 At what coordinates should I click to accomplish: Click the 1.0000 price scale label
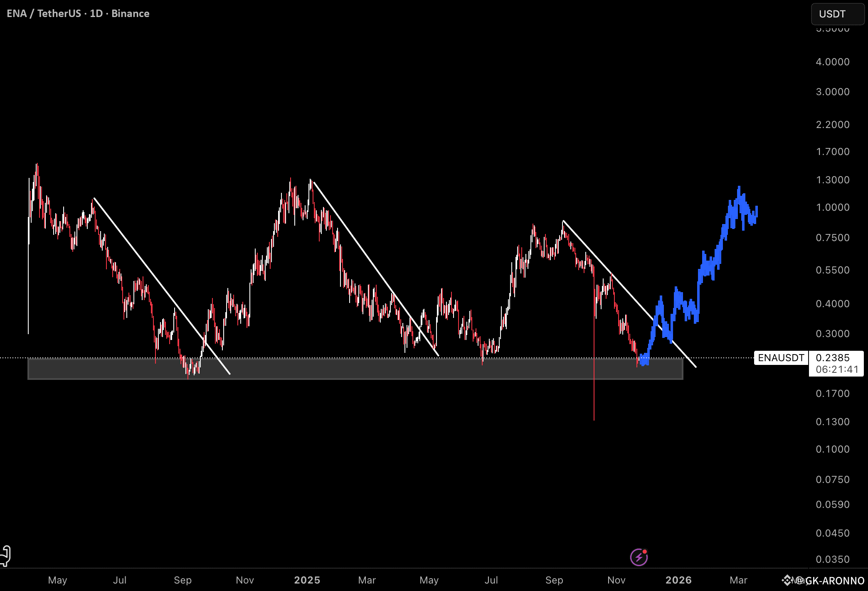pyautogui.click(x=832, y=207)
